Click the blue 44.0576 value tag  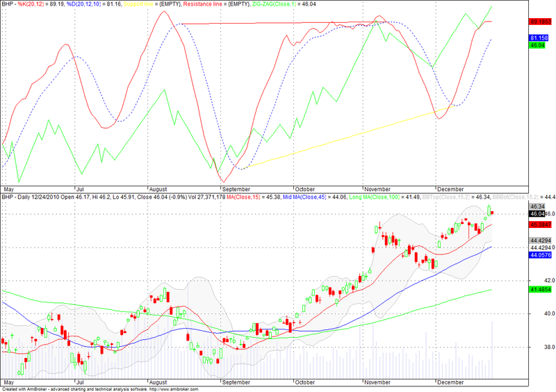pos(540,254)
